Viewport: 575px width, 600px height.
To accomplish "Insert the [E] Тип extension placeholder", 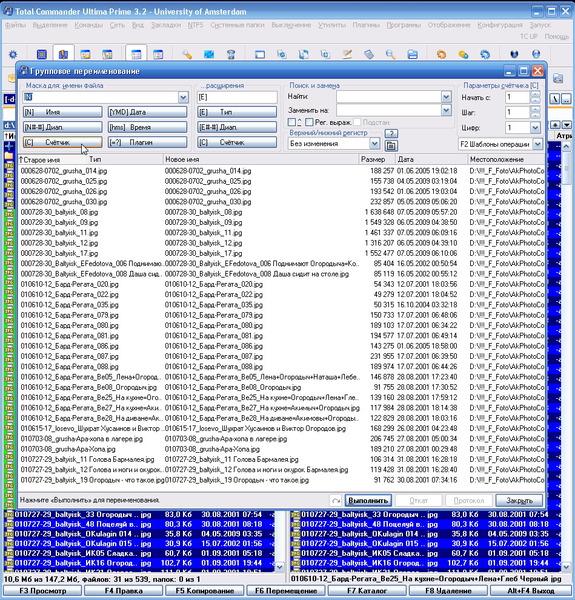I will [237, 112].
